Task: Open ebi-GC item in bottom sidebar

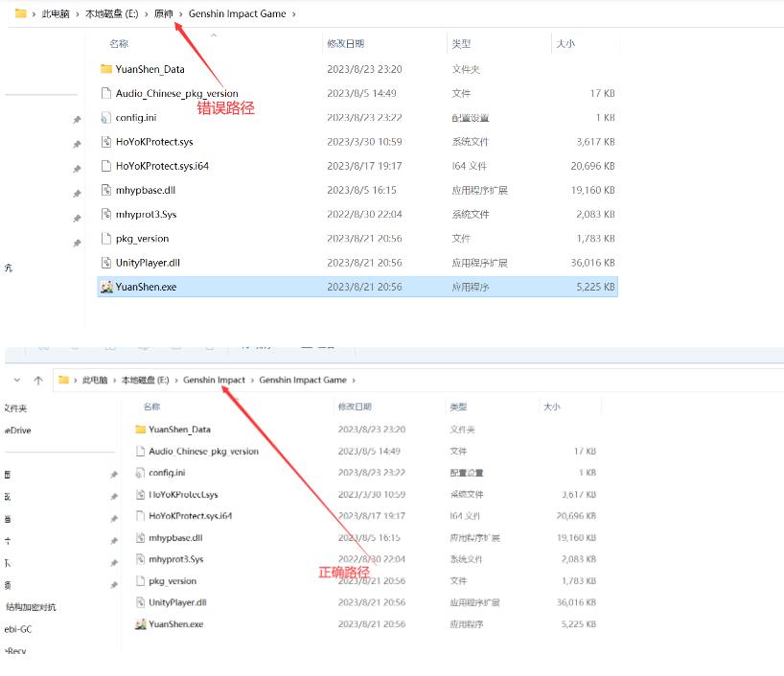Action: click(18, 629)
